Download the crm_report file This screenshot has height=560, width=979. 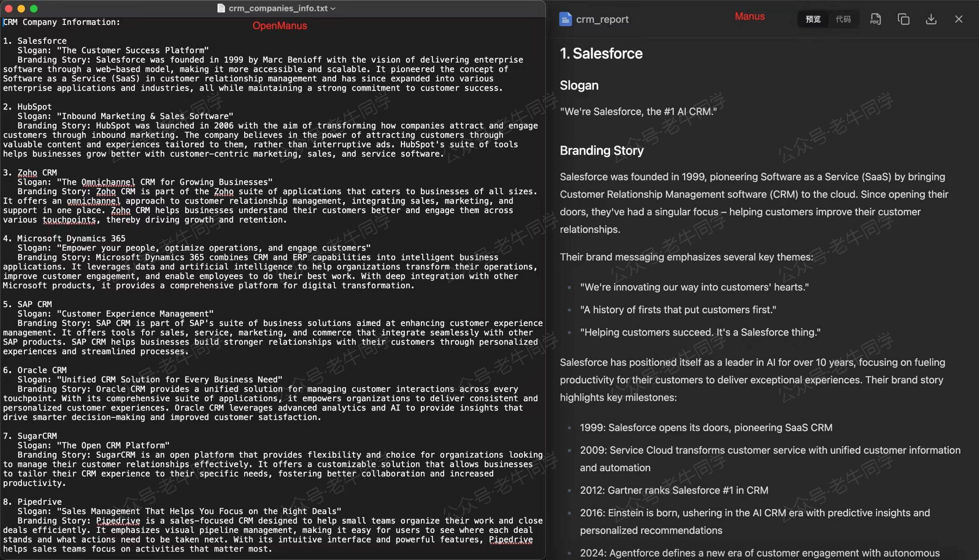coord(931,19)
